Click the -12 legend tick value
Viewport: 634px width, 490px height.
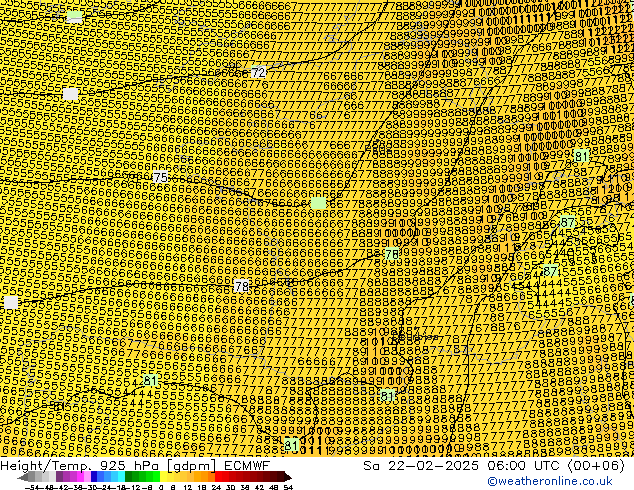(133, 487)
